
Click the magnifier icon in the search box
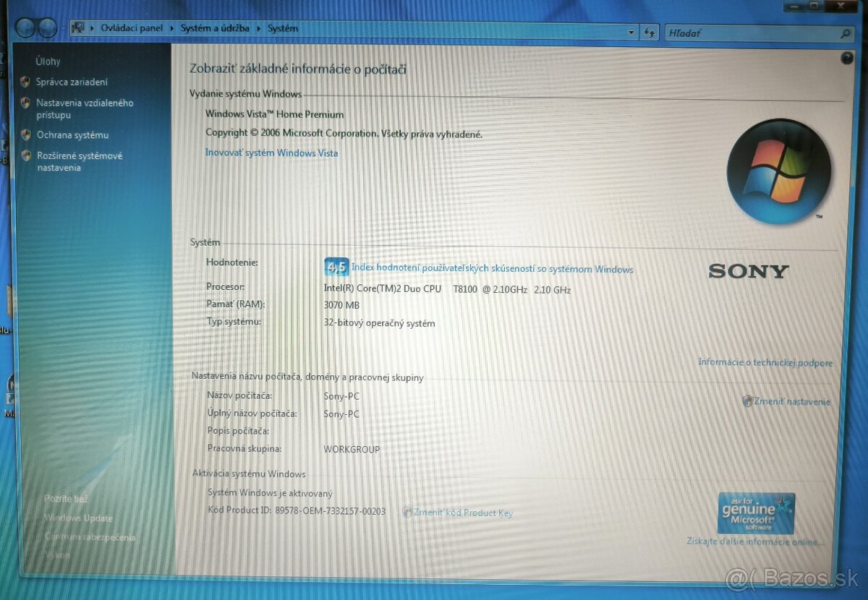(844, 33)
